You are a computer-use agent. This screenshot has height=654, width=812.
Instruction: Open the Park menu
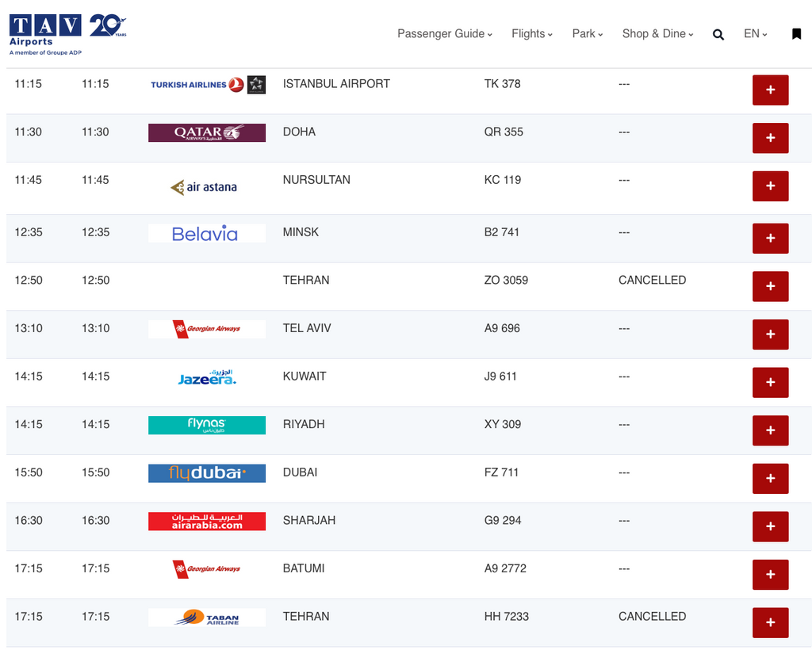[588, 34]
